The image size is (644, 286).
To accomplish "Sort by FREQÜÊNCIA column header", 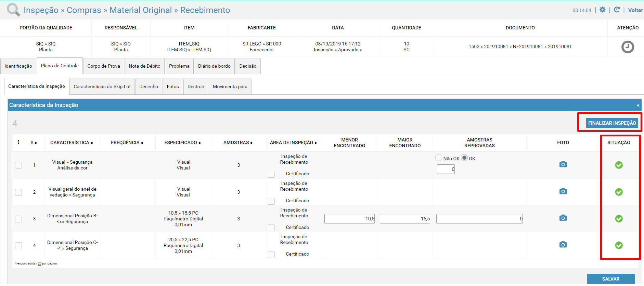I will [x=127, y=142].
